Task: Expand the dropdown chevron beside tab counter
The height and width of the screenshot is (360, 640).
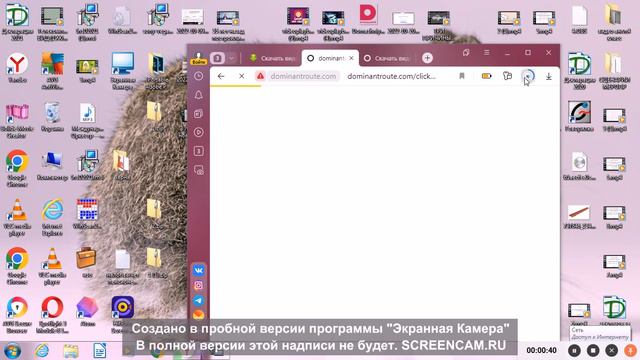Action: pyautogui.click(x=231, y=58)
